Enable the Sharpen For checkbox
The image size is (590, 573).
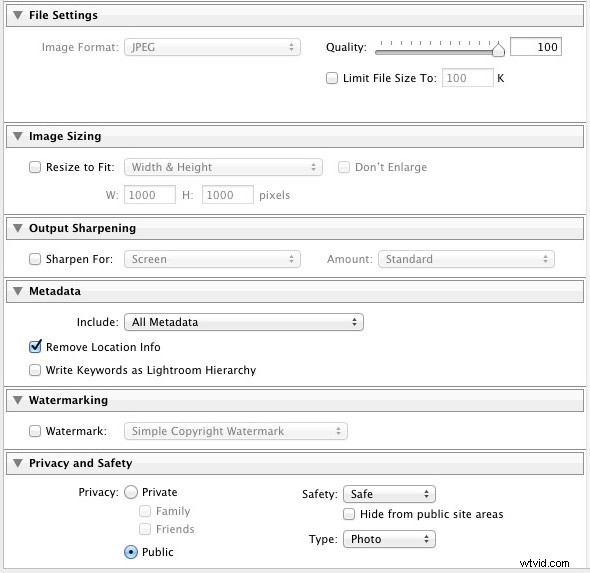(x=35, y=259)
